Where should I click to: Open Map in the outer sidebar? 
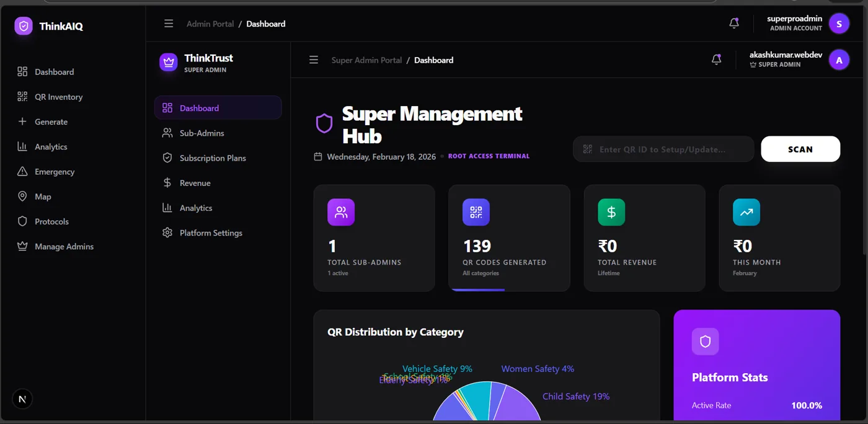point(43,197)
